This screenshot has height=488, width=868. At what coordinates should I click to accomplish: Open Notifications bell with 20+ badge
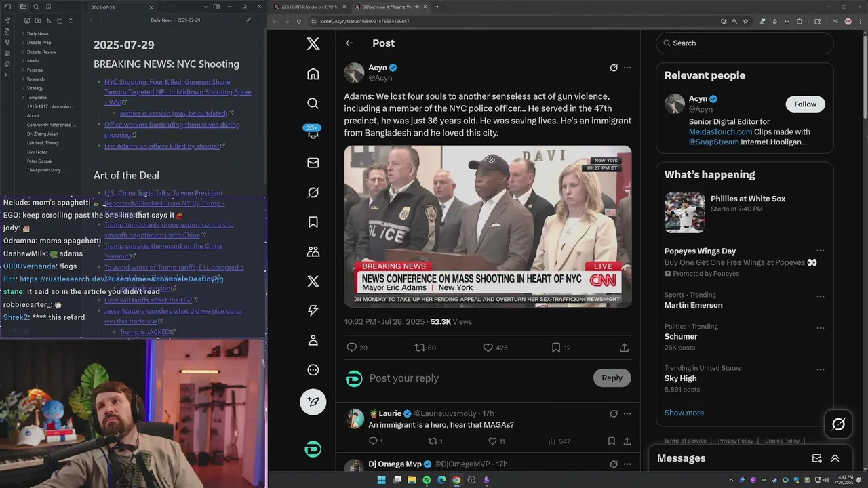coord(313,131)
